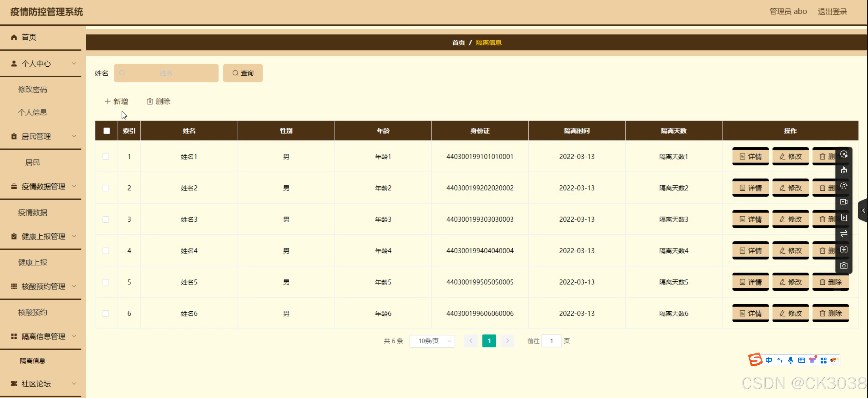The width and height of the screenshot is (868, 398).
Task: Click the microphone icon in Sogou input bar
Action: point(790,360)
